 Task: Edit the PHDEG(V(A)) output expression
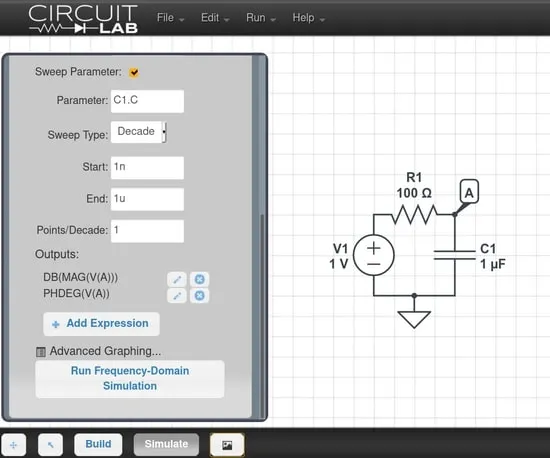click(x=177, y=296)
